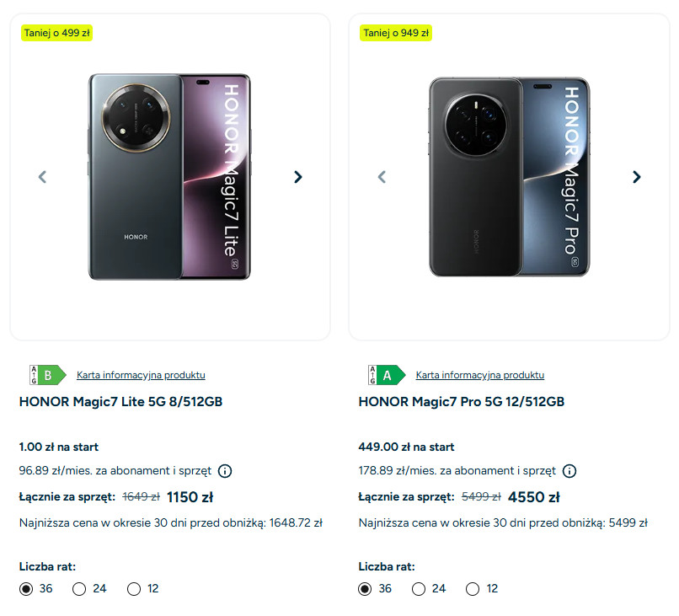This screenshot has height=616, width=679.
Task: Open product information card for Magic7 Lite
Action: pyautogui.click(x=141, y=375)
